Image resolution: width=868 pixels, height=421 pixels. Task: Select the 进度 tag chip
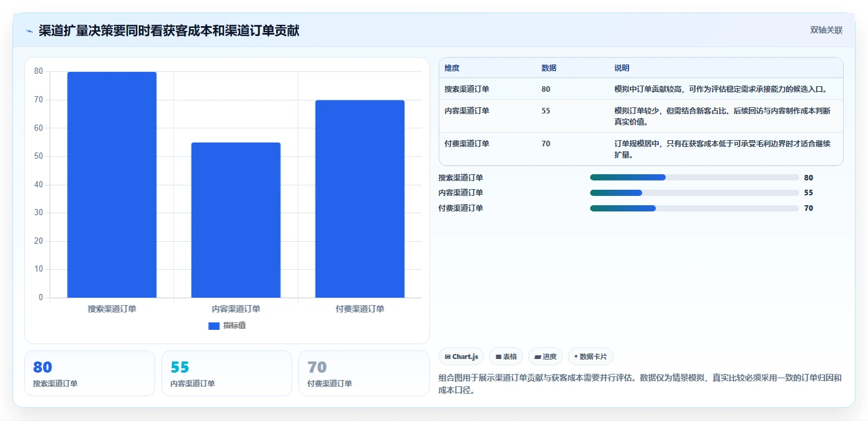pos(545,357)
